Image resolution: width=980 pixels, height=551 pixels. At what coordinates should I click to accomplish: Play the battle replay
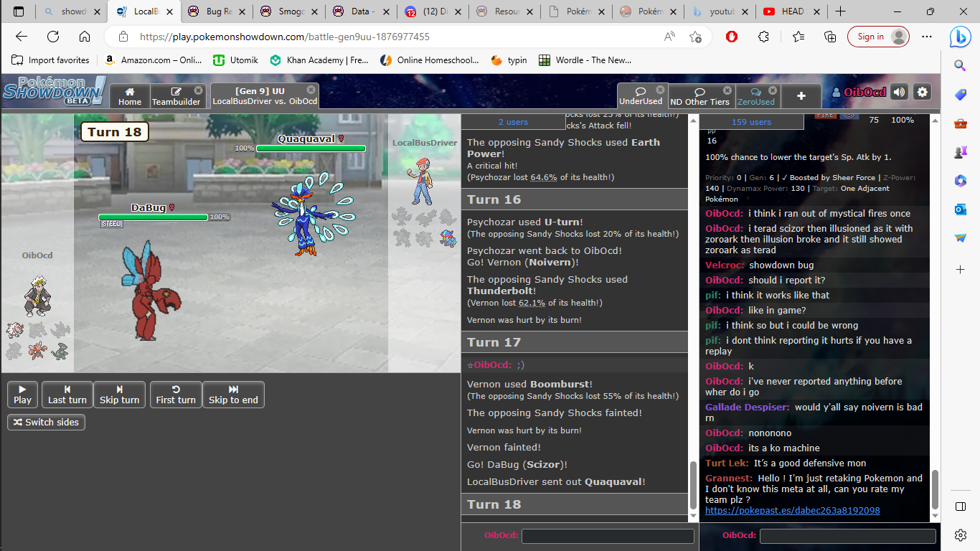coord(22,395)
